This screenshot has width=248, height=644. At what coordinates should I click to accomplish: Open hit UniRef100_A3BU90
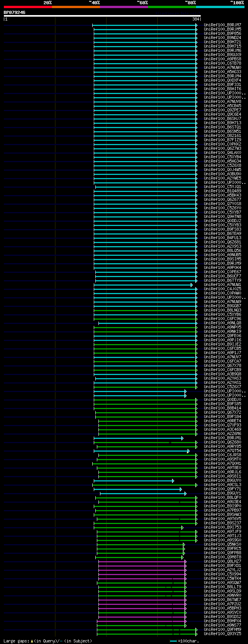tap(222, 174)
